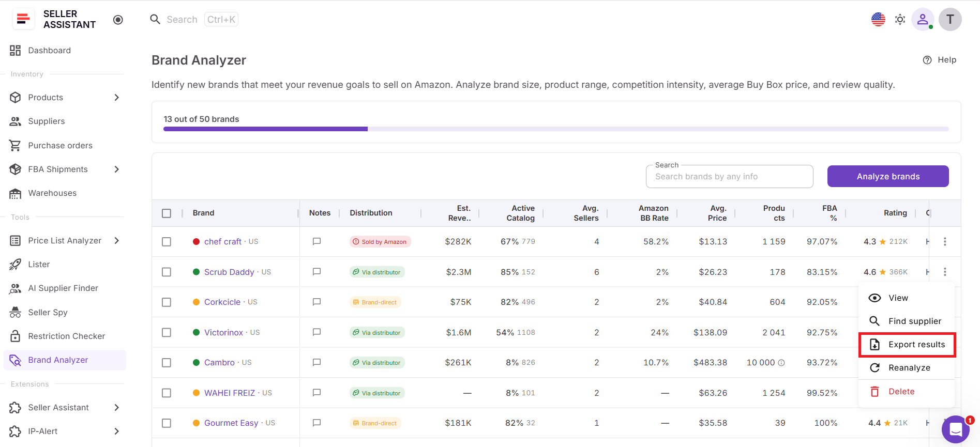Image resolution: width=980 pixels, height=447 pixels.
Task: Choose Delete from the context menu
Action: click(x=907, y=392)
